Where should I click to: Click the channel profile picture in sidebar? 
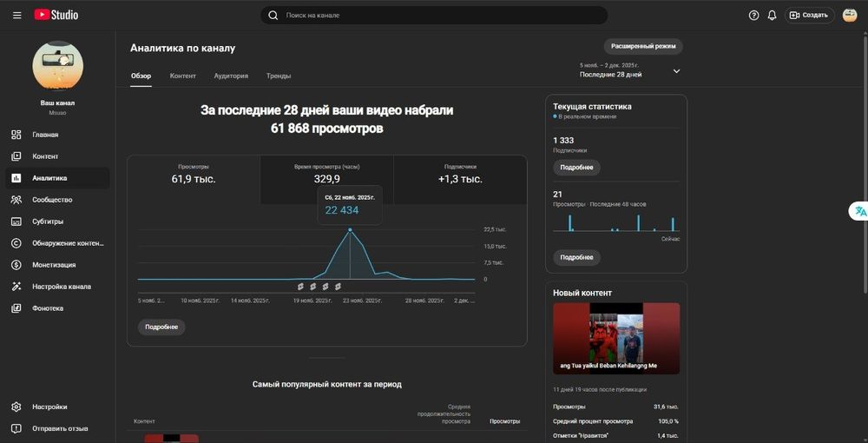[58, 65]
